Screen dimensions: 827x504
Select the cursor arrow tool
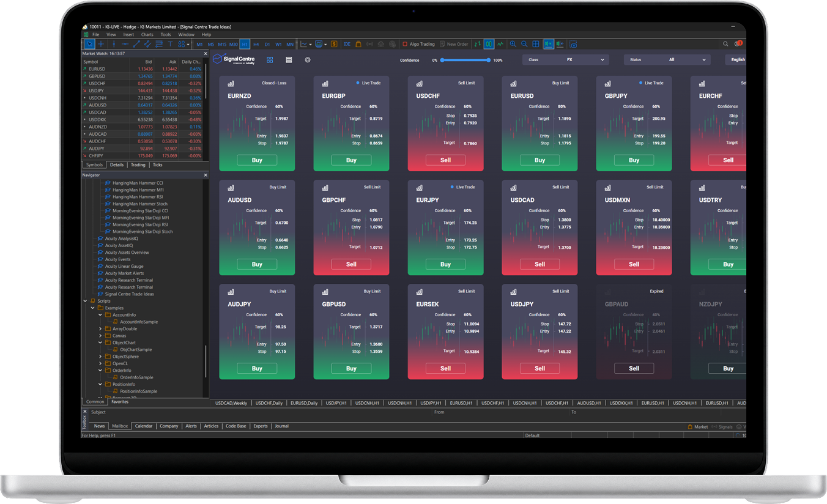(x=90, y=44)
